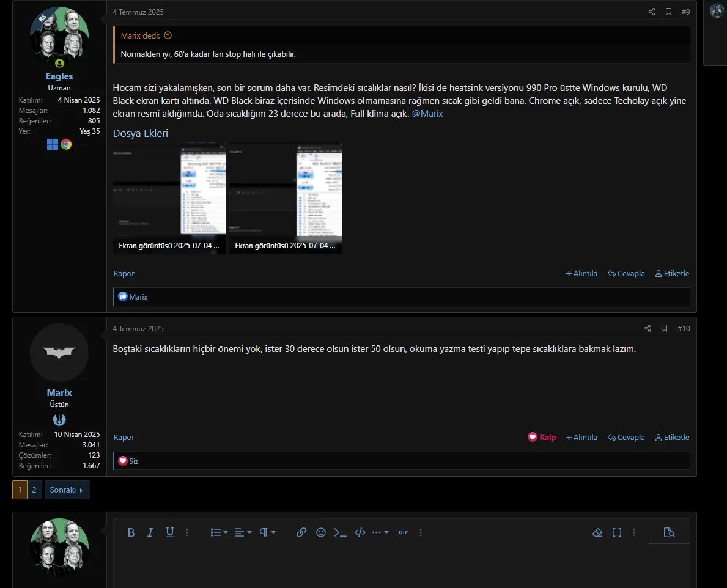Click Chrome browser icon under Eagles
Screen dimensions: 727x588
pos(66,145)
